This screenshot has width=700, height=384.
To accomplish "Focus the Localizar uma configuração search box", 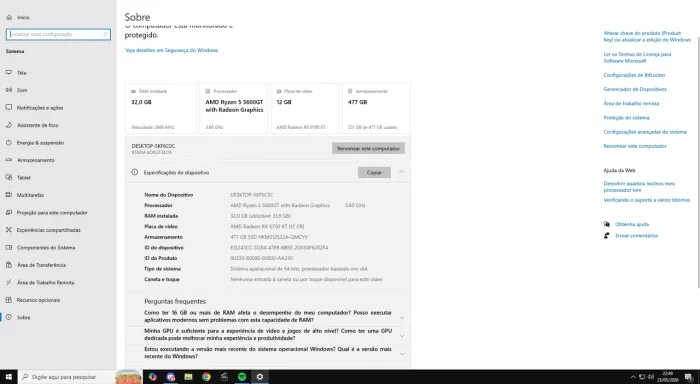I will (x=58, y=34).
